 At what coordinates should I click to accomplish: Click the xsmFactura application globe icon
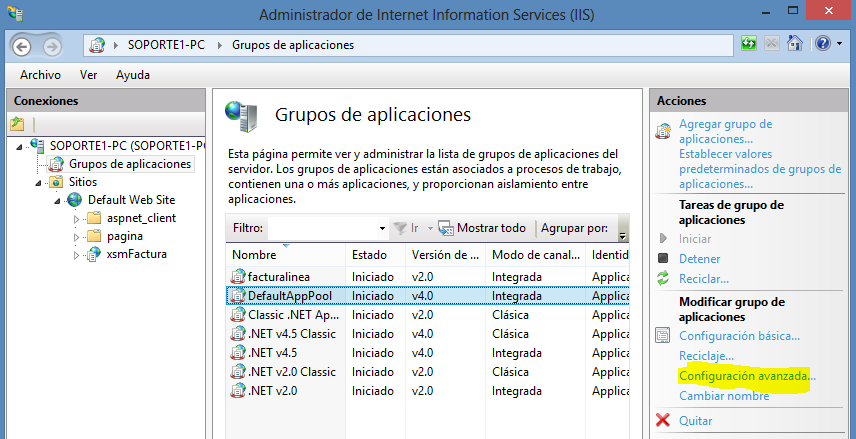click(94, 254)
